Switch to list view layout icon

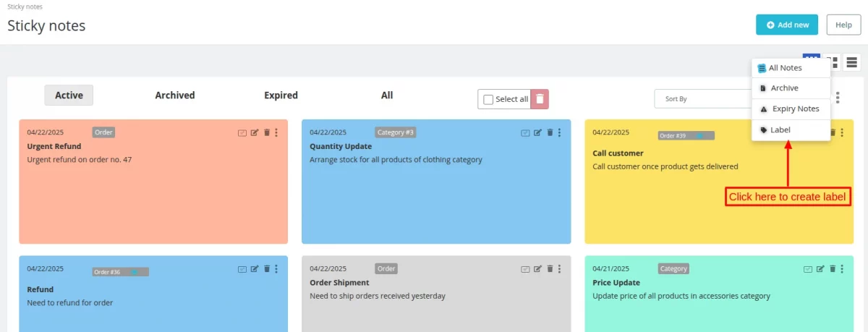pyautogui.click(x=851, y=63)
